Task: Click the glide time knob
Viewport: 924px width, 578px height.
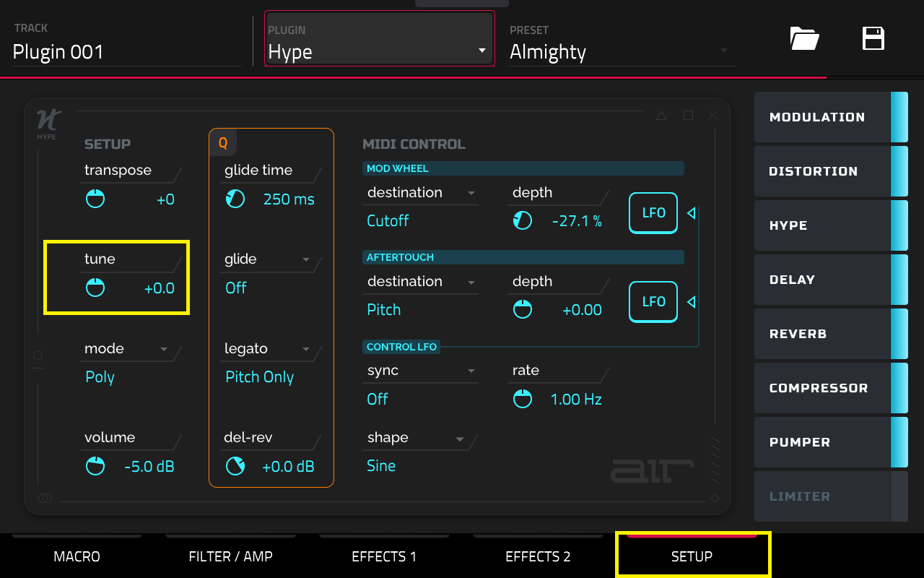Action: click(x=235, y=199)
